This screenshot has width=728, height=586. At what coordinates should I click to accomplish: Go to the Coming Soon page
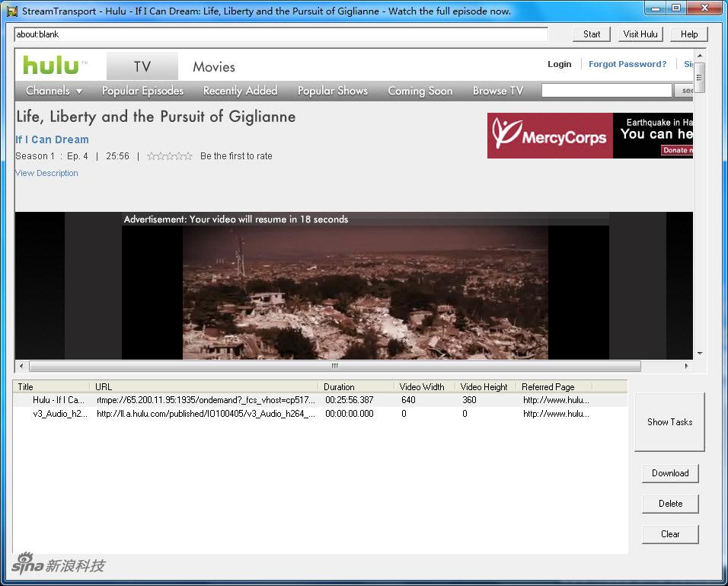point(420,91)
